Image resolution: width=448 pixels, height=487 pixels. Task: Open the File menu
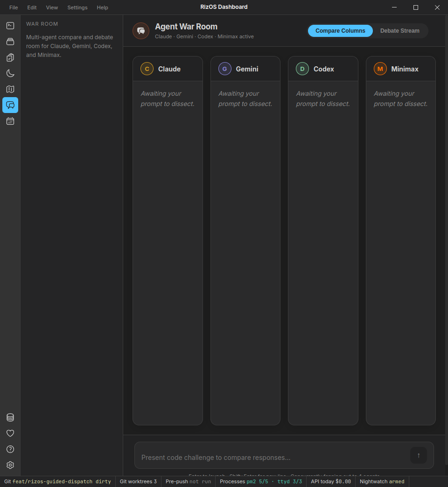(14, 7)
